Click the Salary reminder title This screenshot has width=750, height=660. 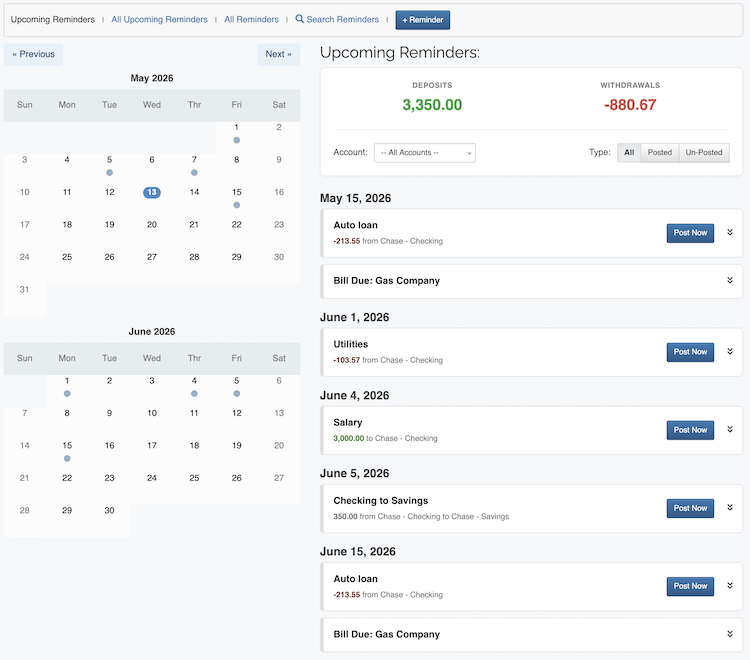coord(348,422)
